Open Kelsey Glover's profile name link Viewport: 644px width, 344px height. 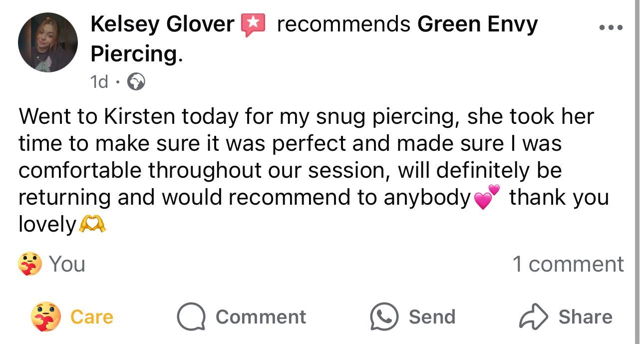coord(162,24)
